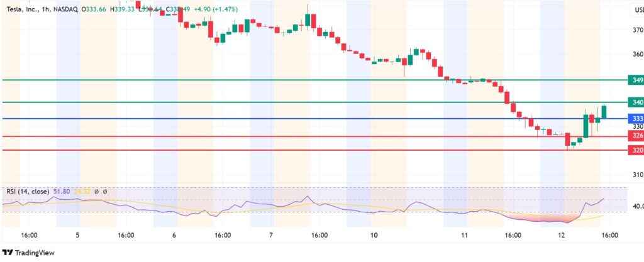Viewport: 644px width, 262px height.
Task: Click the green 340 price label
Action: 636,102
